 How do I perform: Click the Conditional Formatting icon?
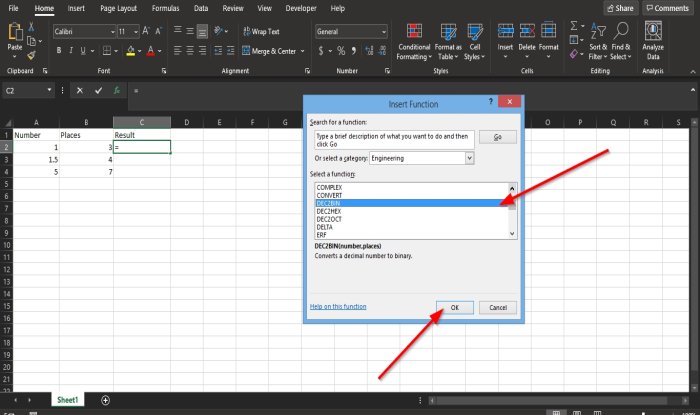coord(413,32)
